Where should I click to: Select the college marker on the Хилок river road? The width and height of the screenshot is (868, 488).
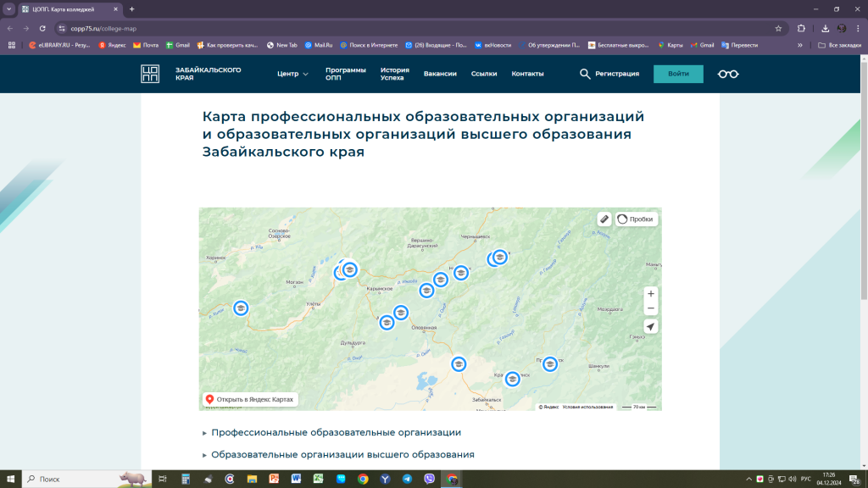(241, 308)
